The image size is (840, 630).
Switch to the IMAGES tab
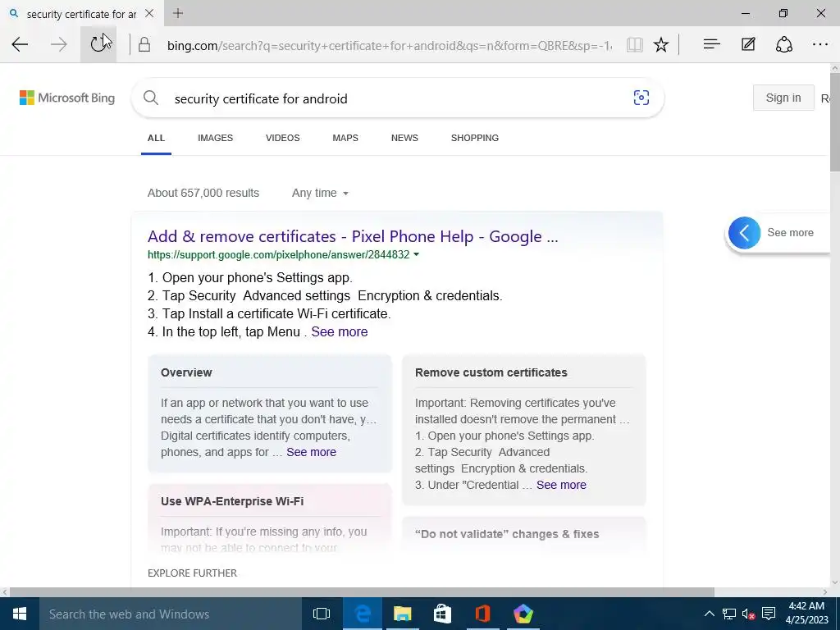click(x=216, y=138)
